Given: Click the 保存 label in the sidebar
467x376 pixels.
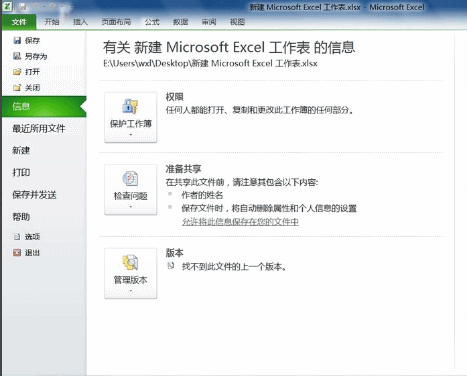Looking at the screenshot, I should coord(32,40).
